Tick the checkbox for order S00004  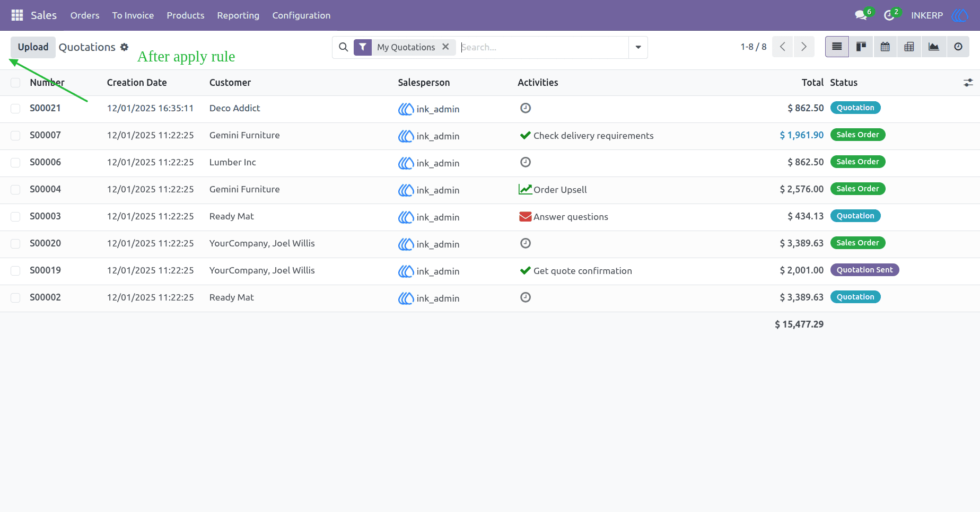pyautogui.click(x=15, y=190)
